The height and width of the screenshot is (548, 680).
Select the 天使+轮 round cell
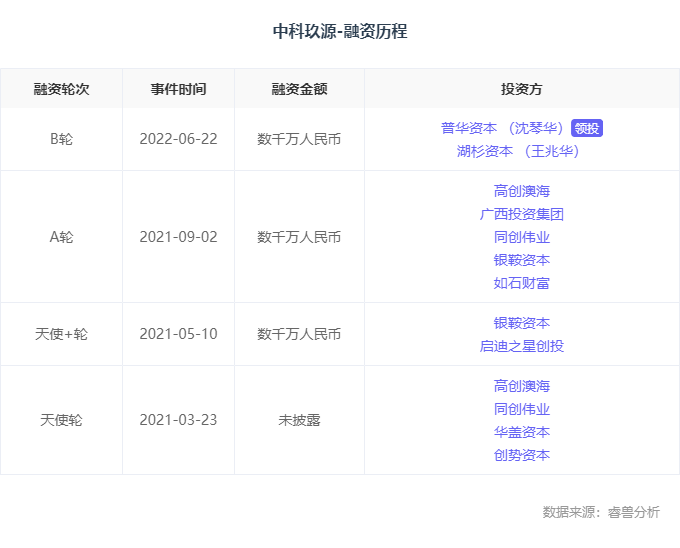coord(61,334)
